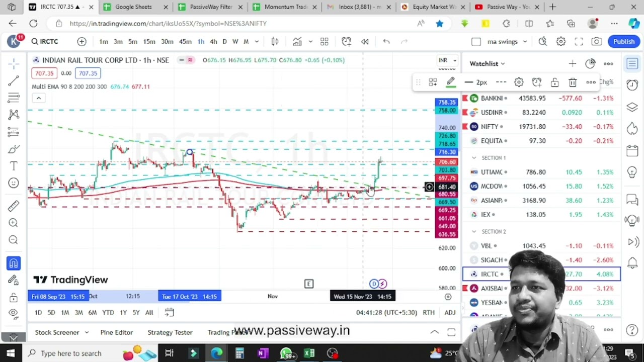This screenshot has width=644, height=362.
Task: Switch to the W weekly timeframe
Action: [235, 42]
